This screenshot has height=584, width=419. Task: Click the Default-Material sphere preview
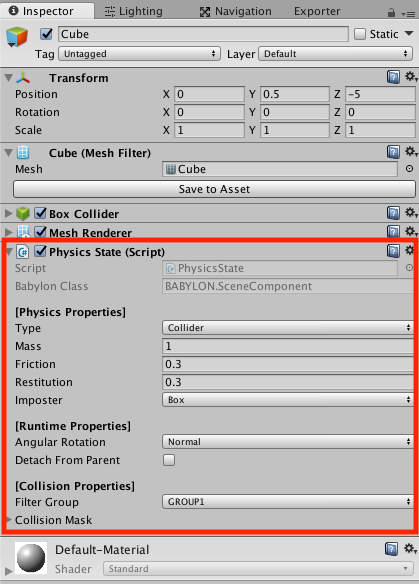31,558
